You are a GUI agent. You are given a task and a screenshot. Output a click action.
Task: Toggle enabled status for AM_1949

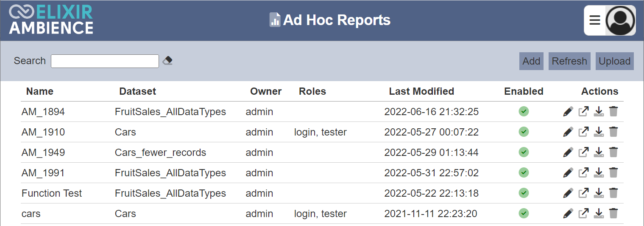(524, 152)
